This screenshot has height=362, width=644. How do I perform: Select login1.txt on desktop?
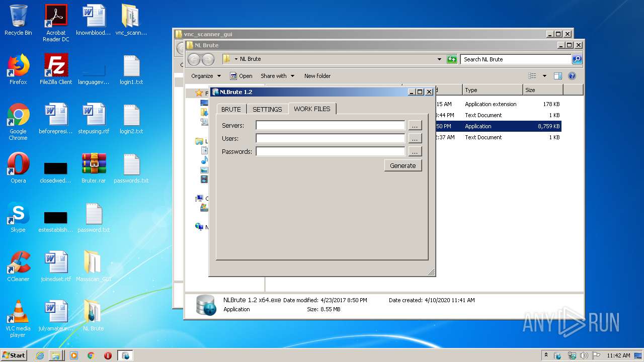[131, 69]
